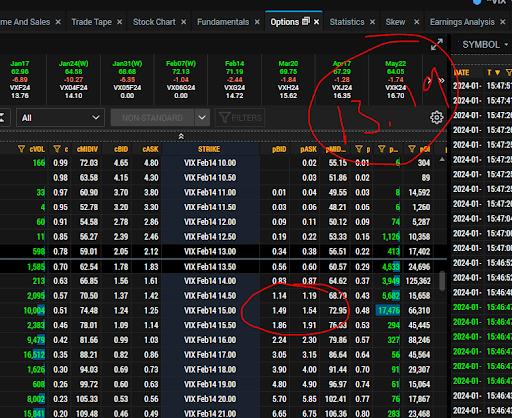Click put volume 17,476 cell

[388, 310]
